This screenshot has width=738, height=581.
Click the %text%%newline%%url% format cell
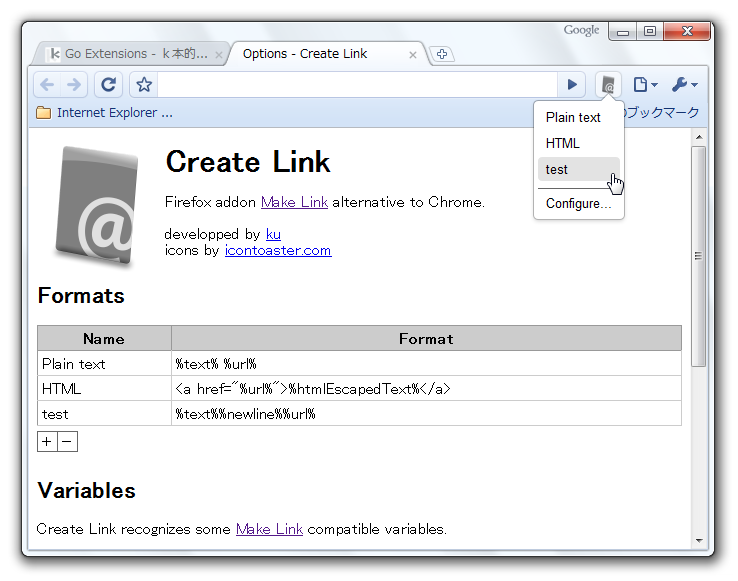[x=426, y=414]
